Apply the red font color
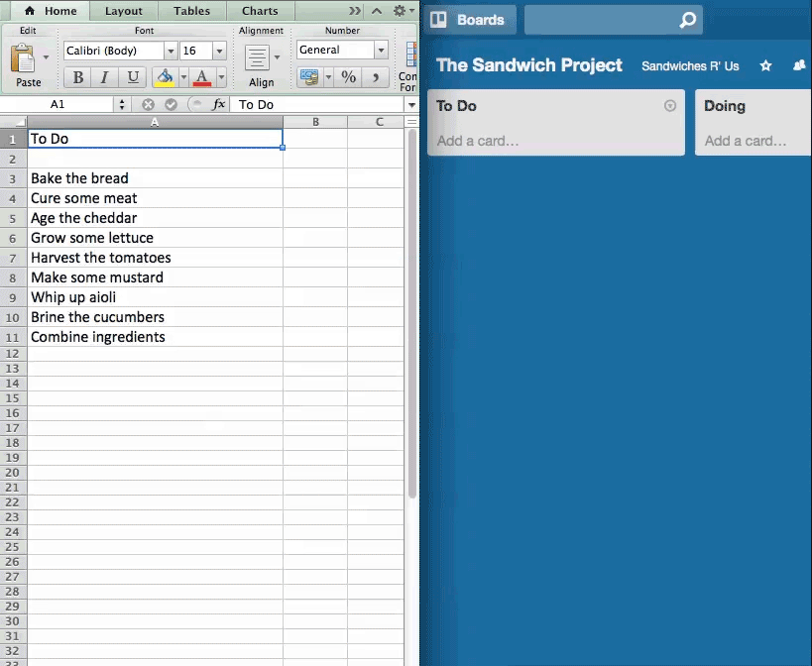812x666 pixels. [x=202, y=77]
